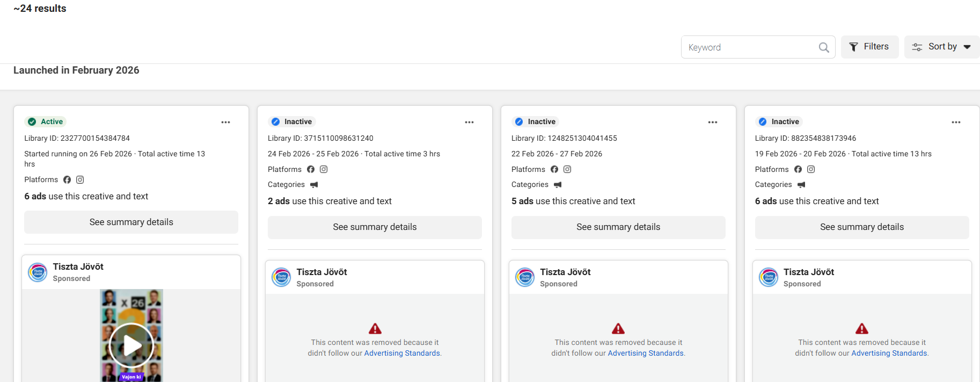The height and width of the screenshot is (382, 980).
Task: See summary details for ad with 2 ads
Action: [x=375, y=227]
